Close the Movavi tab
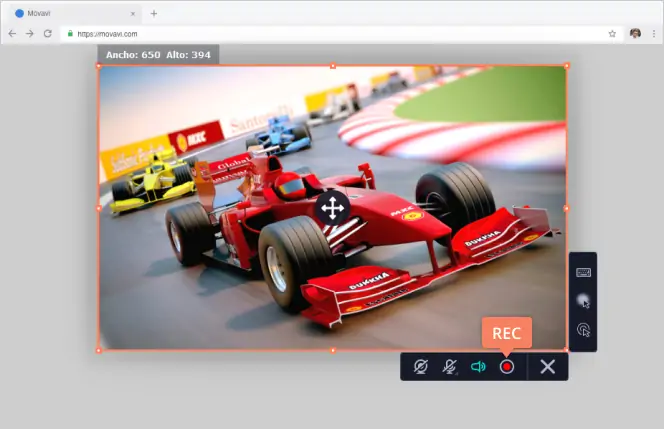The height and width of the screenshot is (429, 664). coord(133,14)
